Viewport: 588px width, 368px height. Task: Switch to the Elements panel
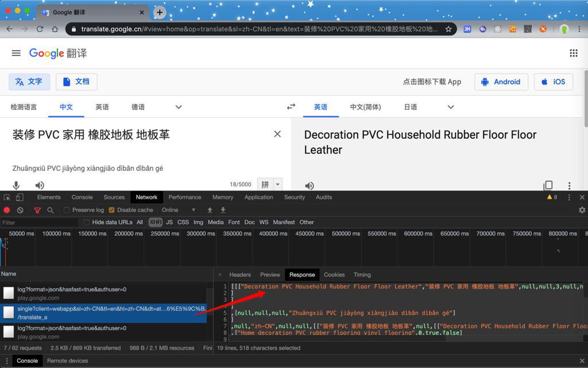(x=49, y=197)
